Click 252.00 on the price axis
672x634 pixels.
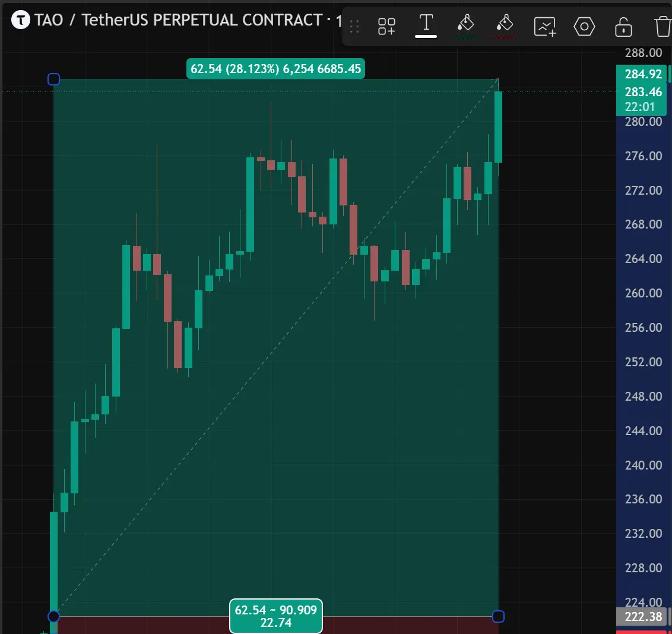point(644,362)
